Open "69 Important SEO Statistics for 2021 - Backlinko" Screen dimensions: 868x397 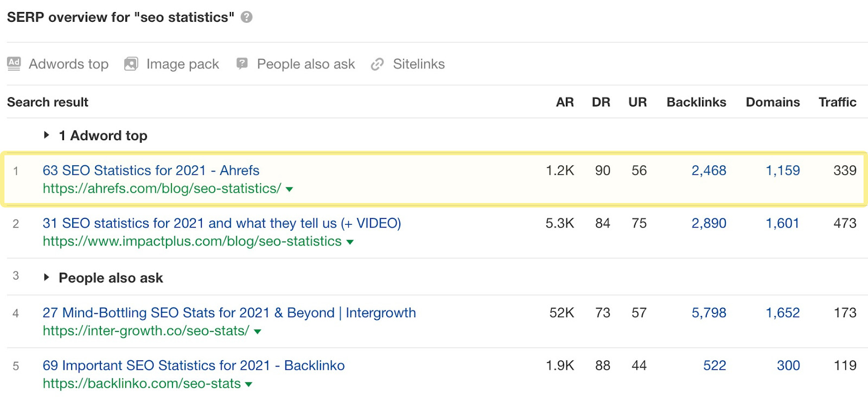pyautogui.click(x=194, y=366)
